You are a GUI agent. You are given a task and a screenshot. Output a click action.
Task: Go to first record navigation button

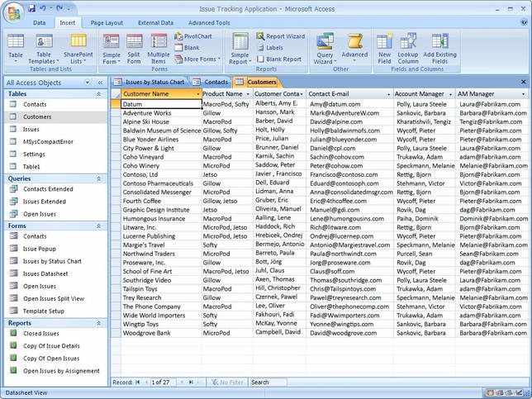[x=138, y=382]
